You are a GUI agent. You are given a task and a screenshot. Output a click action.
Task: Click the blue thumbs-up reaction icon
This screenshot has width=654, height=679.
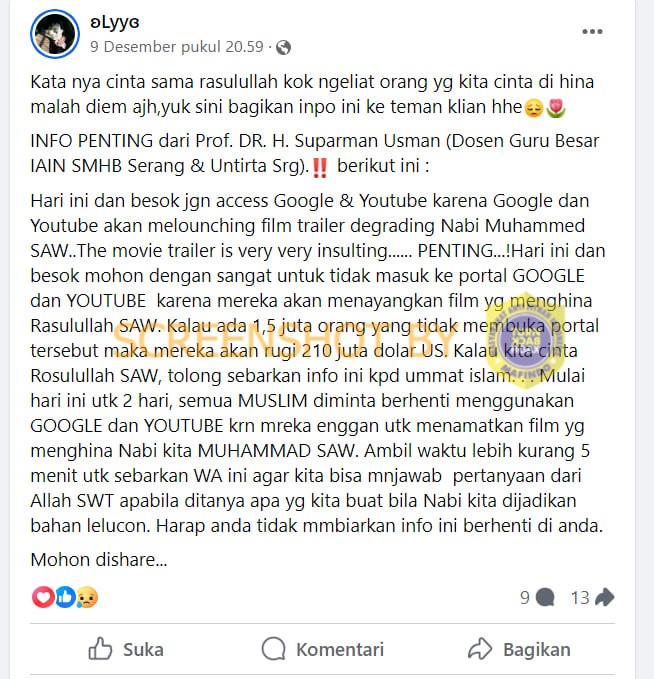(x=65, y=597)
